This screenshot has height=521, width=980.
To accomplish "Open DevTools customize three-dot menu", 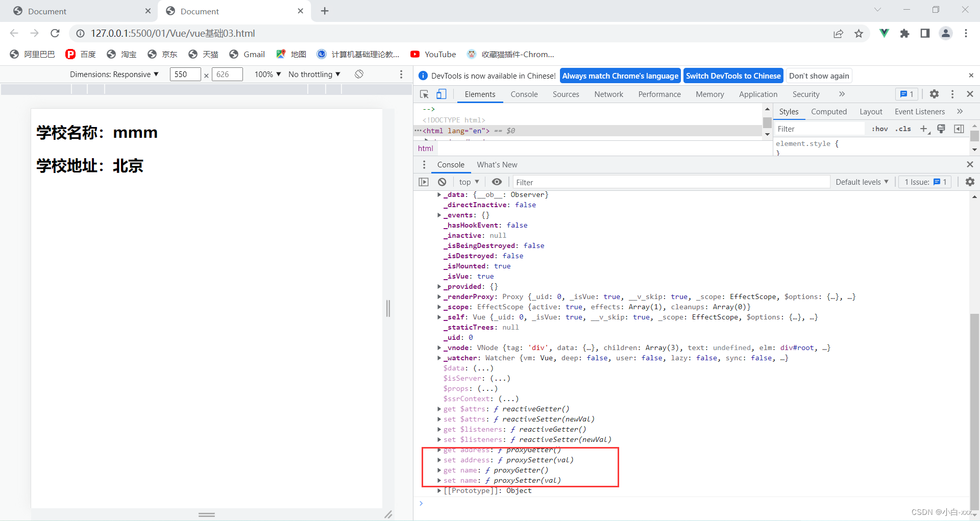I will [952, 94].
